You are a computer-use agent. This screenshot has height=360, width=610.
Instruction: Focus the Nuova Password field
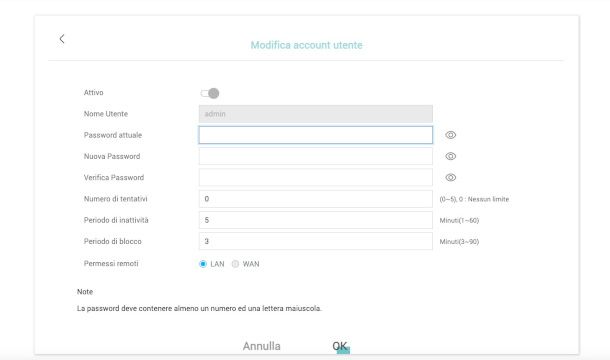click(x=316, y=156)
